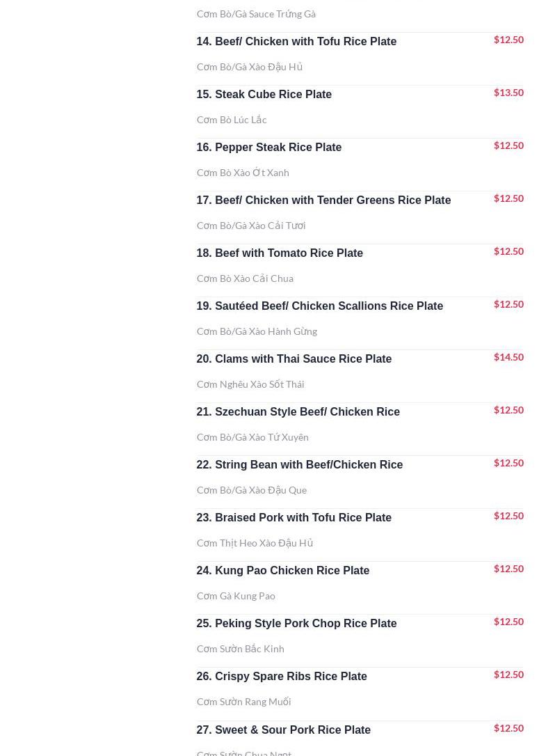Choose Braised Pork with Tofu Rice Plate
This screenshot has width=546, height=756.
pyautogui.click(x=294, y=518)
